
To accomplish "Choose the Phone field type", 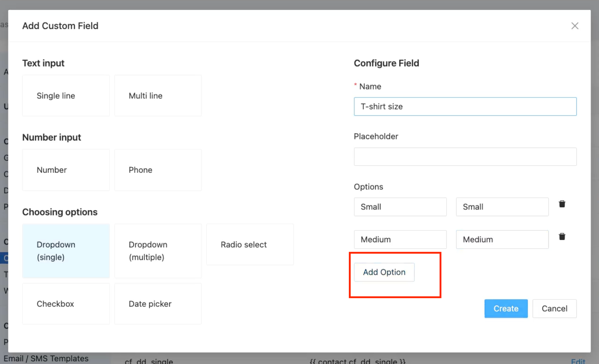I will (x=158, y=170).
